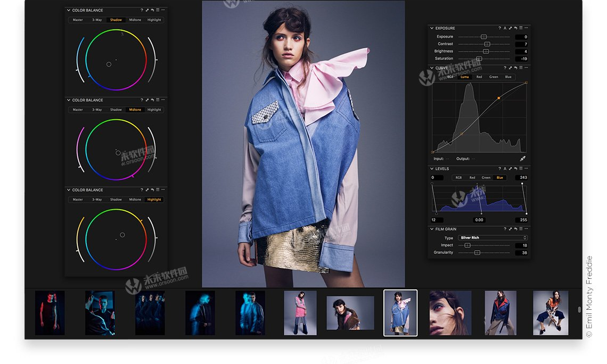Click copy-adjustments icon in Highlight Color Balance panel
607x364 pixels.
click(x=147, y=190)
